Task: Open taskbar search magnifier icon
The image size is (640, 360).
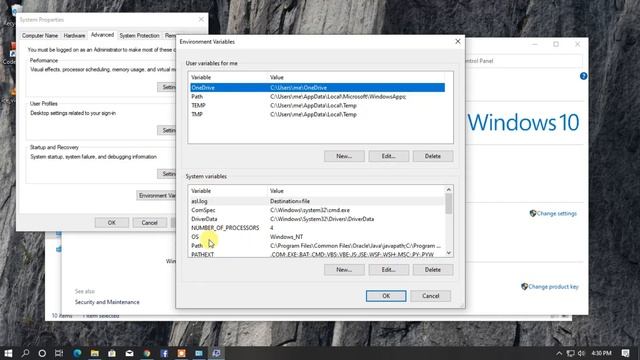Action: pos(25,353)
